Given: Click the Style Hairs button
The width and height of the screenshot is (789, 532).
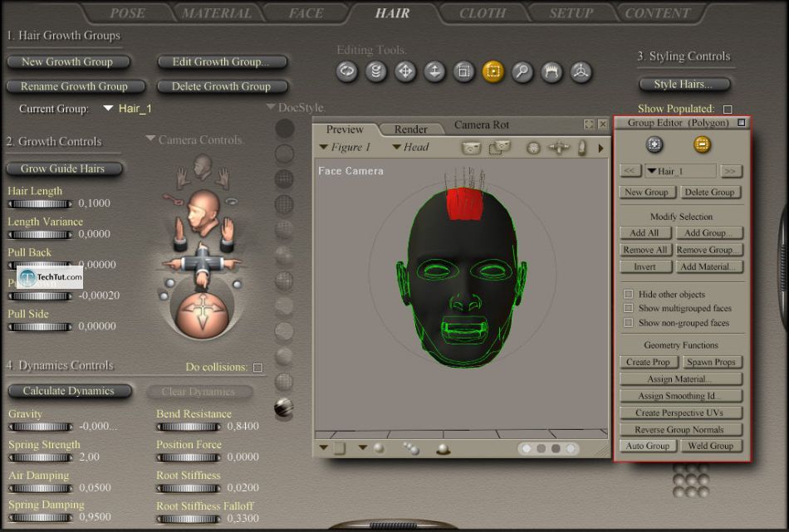Looking at the screenshot, I should pyautogui.click(x=685, y=85).
